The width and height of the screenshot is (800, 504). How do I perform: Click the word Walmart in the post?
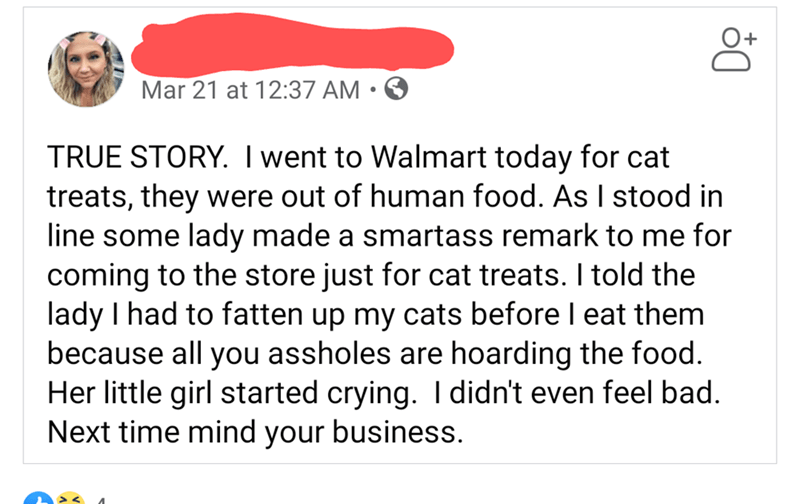(x=429, y=157)
